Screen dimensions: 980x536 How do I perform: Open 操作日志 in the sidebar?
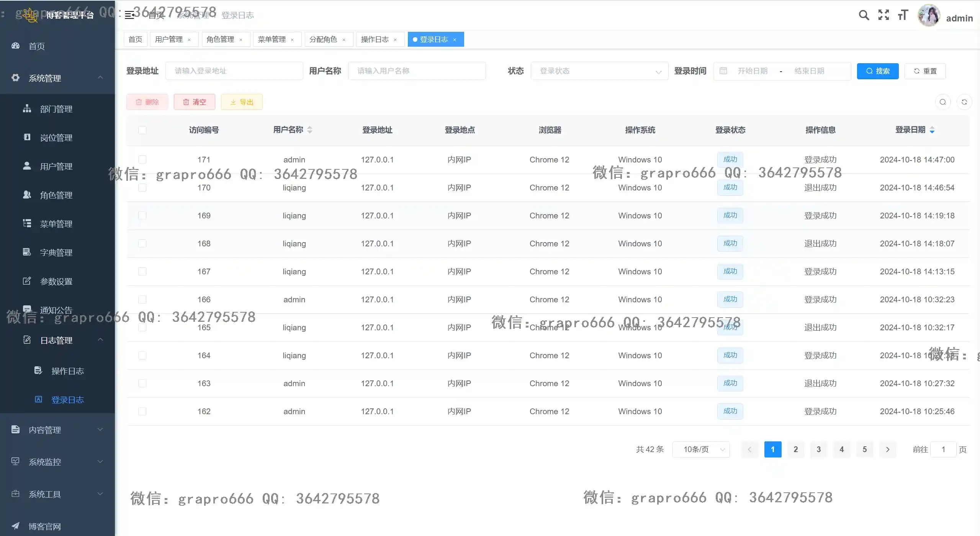(67, 371)
